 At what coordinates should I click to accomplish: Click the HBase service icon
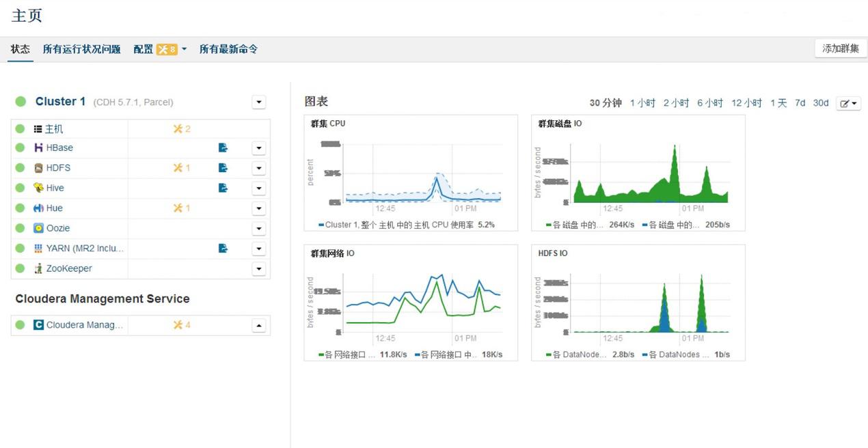click(x=38, y=148)
